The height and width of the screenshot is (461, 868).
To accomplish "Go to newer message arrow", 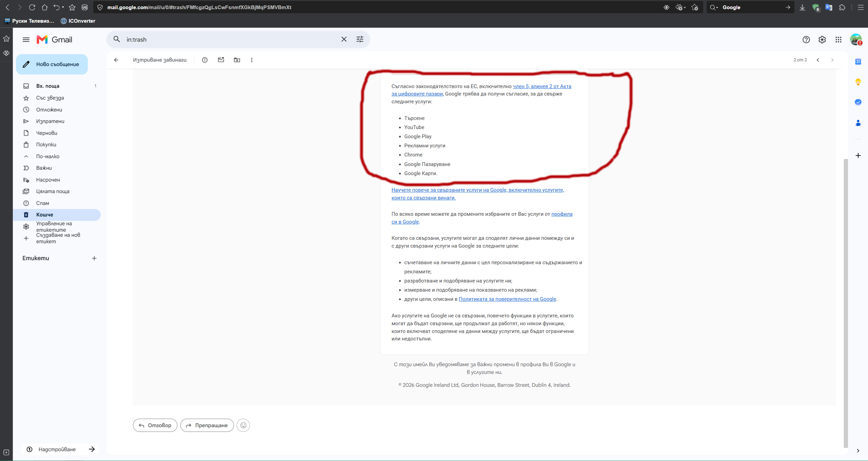I will point(818,60).
